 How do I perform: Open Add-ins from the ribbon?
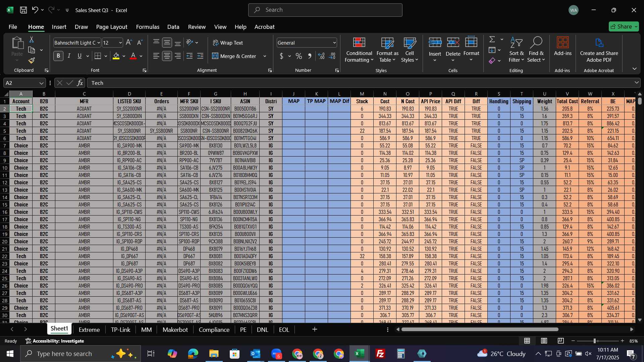pyautogui.click(x=562, y=46)
